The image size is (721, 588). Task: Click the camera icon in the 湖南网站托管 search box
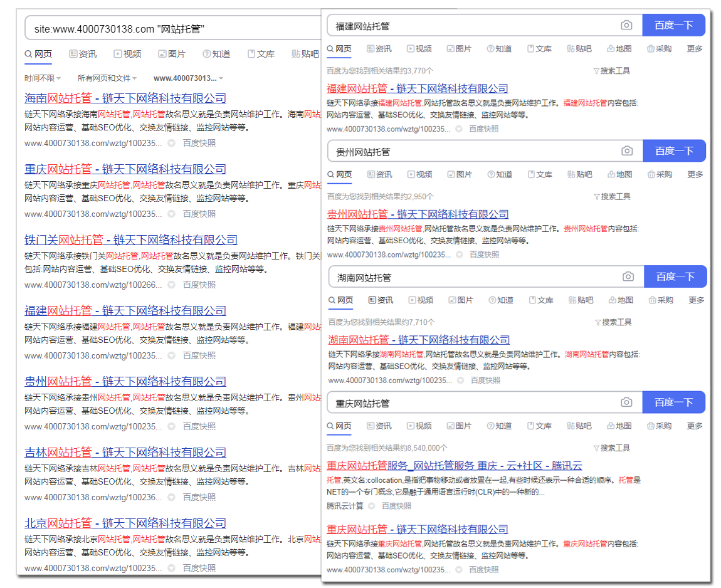coord(628,276)
